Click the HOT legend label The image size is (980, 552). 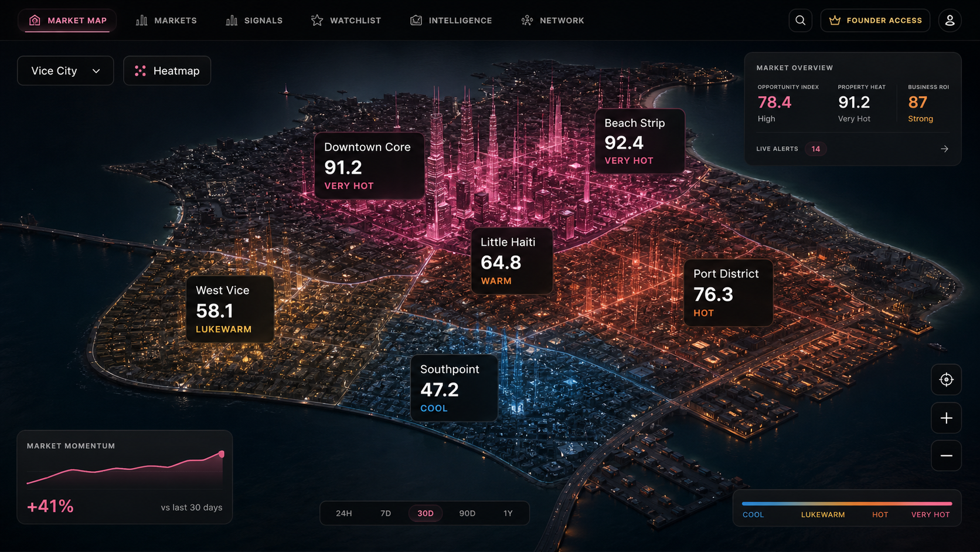point(880,515)
